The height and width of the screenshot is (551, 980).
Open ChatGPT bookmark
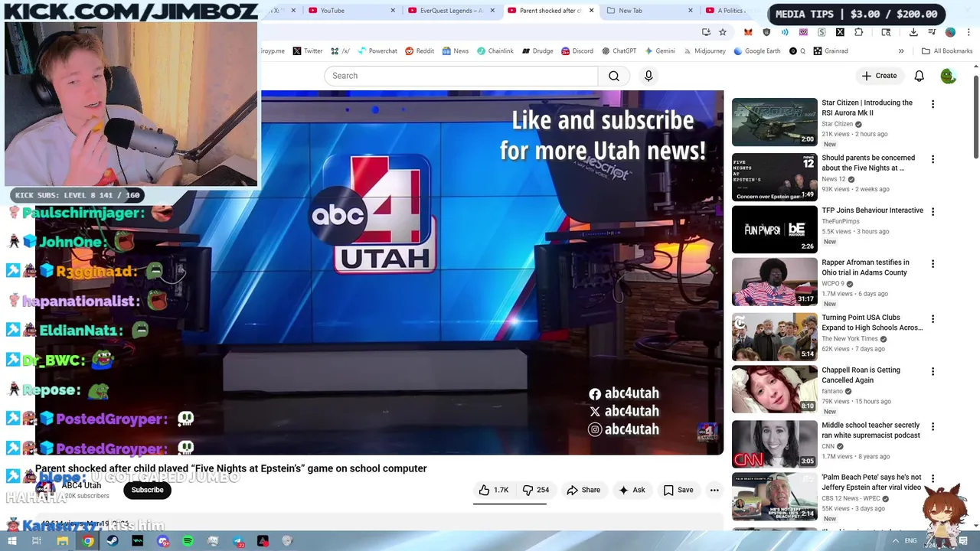pyautogui.click(x=619, y=51)
